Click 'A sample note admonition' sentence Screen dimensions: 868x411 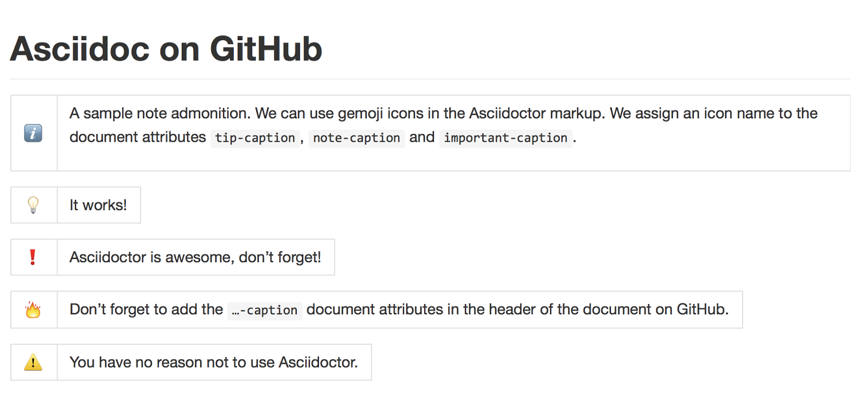pyautogui.click(x=160, y=113)
